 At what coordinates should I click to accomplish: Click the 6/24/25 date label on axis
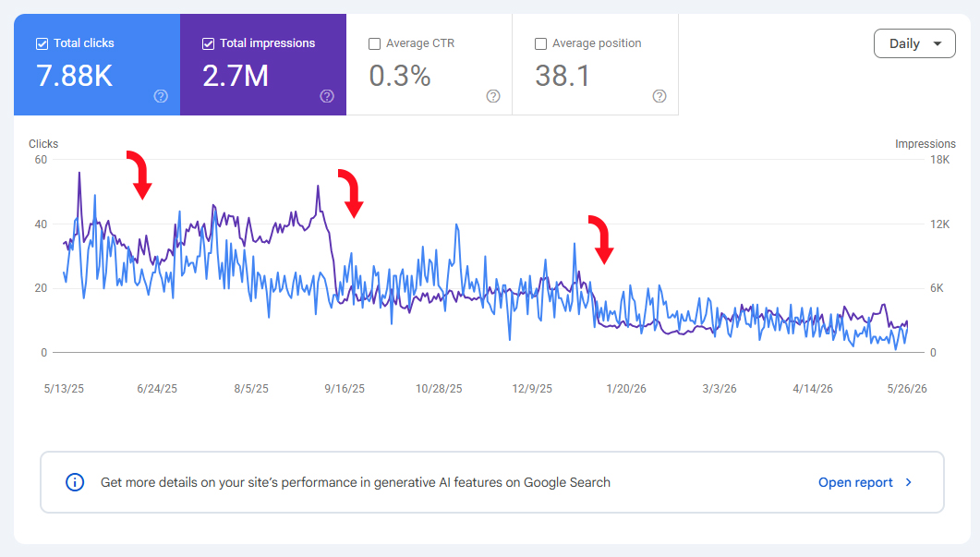[x=157, y=389]
